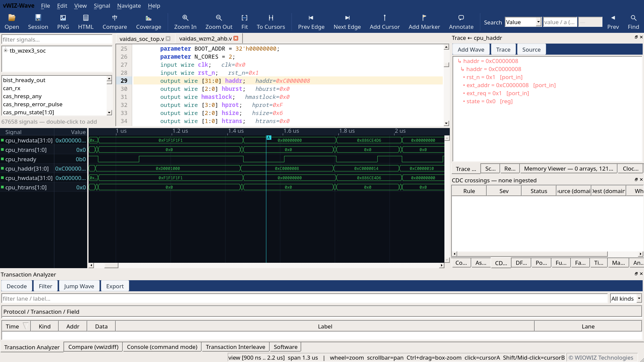
Task: Export view as HTML
Action: click(x=86, y=22)
